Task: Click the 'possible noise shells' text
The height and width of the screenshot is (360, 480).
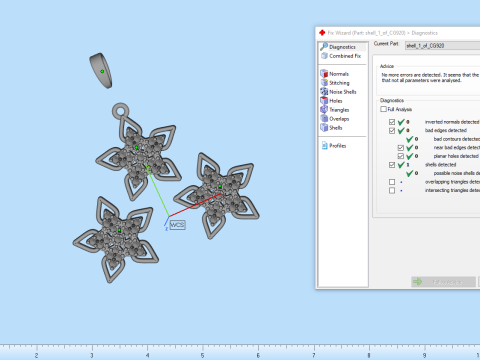Action: [457, 173]
